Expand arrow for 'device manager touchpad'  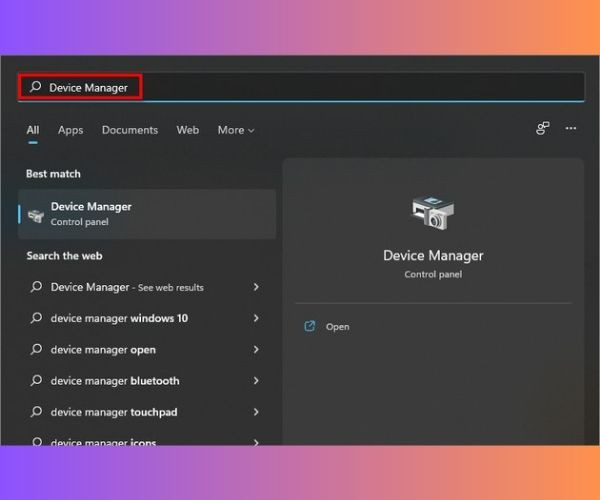tap(256, 412)
